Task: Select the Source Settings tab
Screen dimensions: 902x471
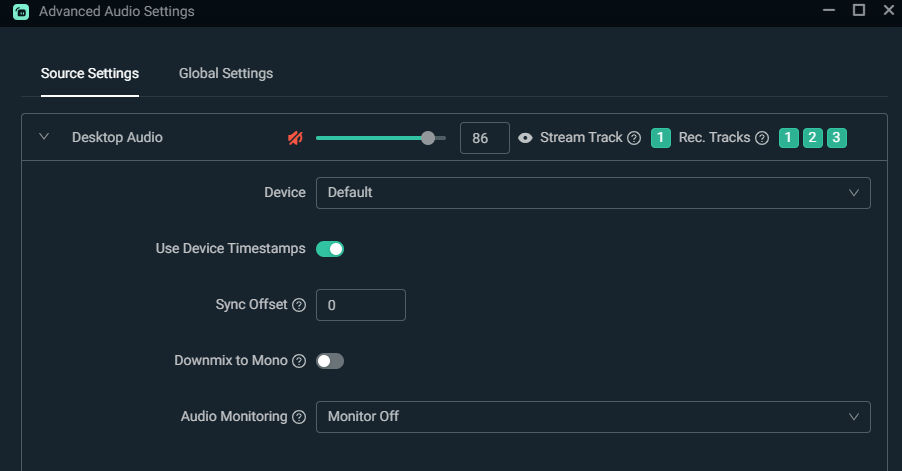Action: click(x=90, y=73)
